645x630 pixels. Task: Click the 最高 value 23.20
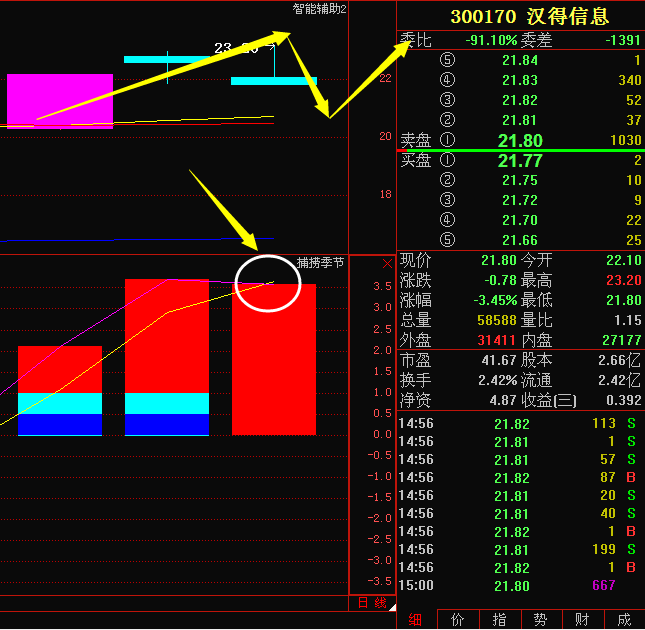click(624, 280)
